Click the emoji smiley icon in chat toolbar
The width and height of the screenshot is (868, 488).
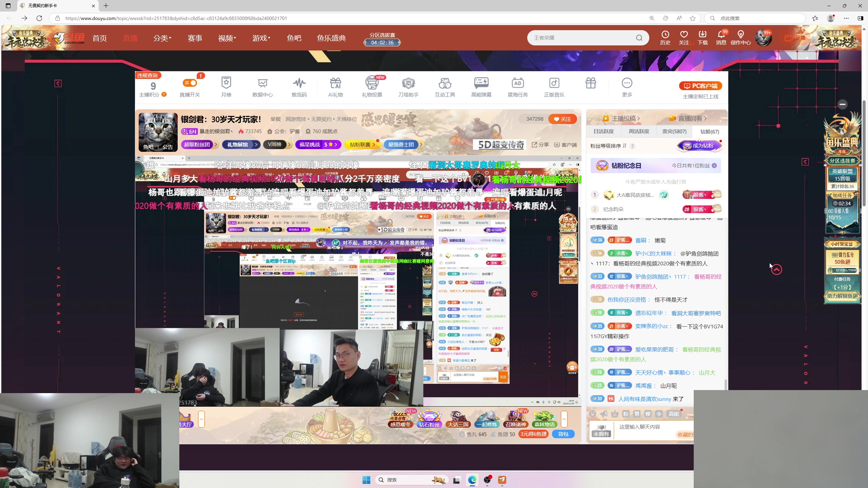click(592, 414)
